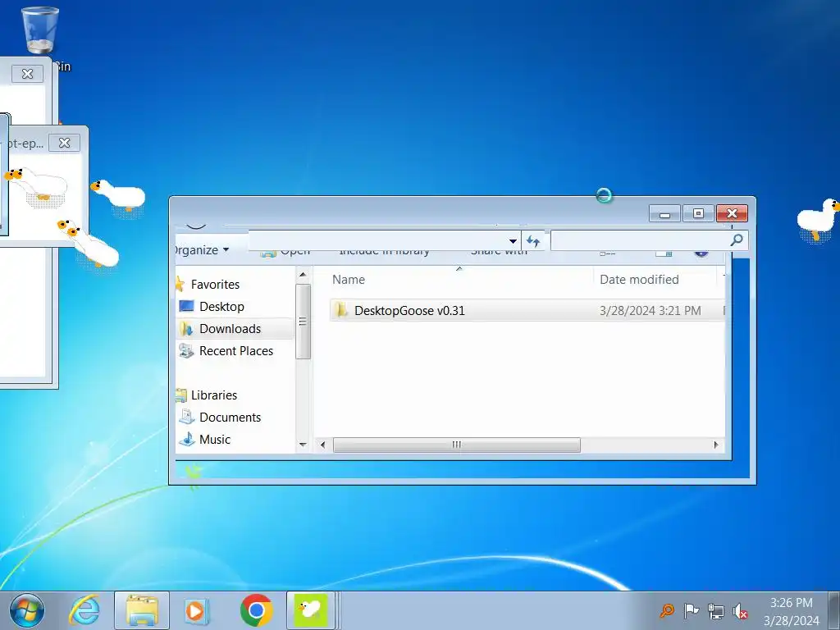Open the address bar history dropdown
This screenshot has height=630, width=840.
tap(513, 241)
